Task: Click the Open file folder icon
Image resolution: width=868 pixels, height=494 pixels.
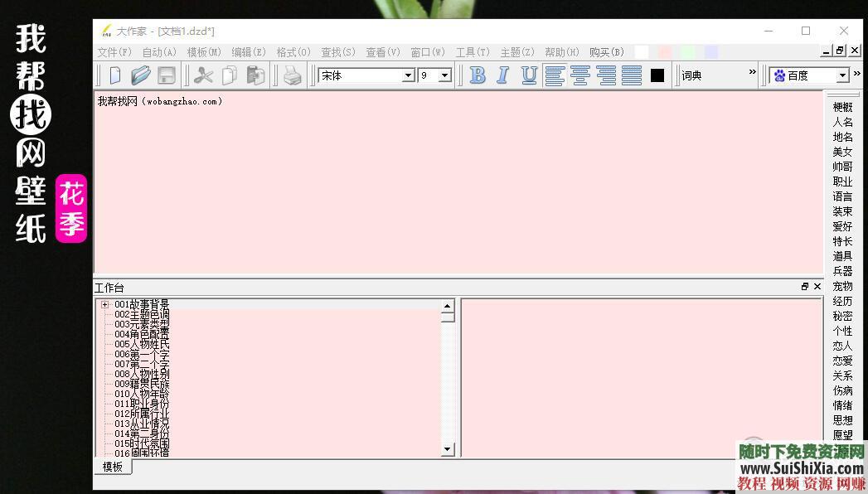Action: (x=140, y=75)
